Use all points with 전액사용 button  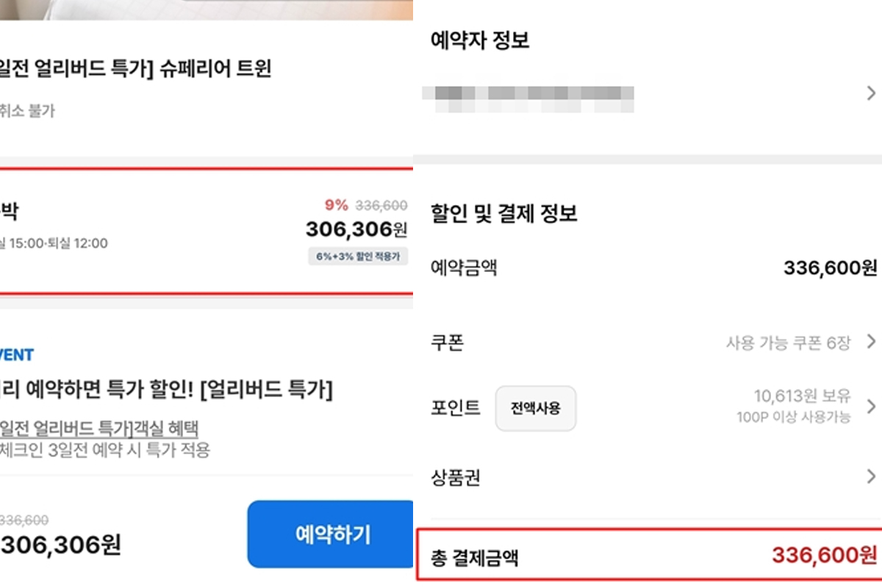536,408
